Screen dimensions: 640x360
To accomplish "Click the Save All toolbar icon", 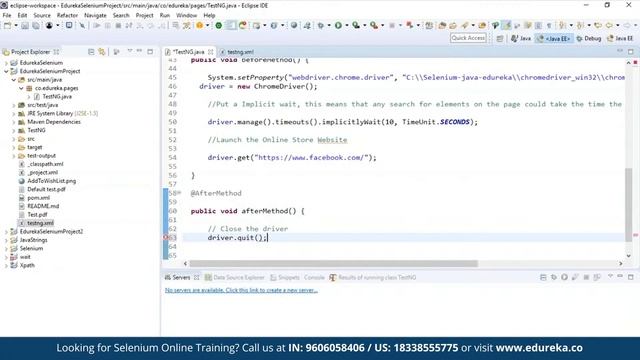I will (x=36, y=25).
